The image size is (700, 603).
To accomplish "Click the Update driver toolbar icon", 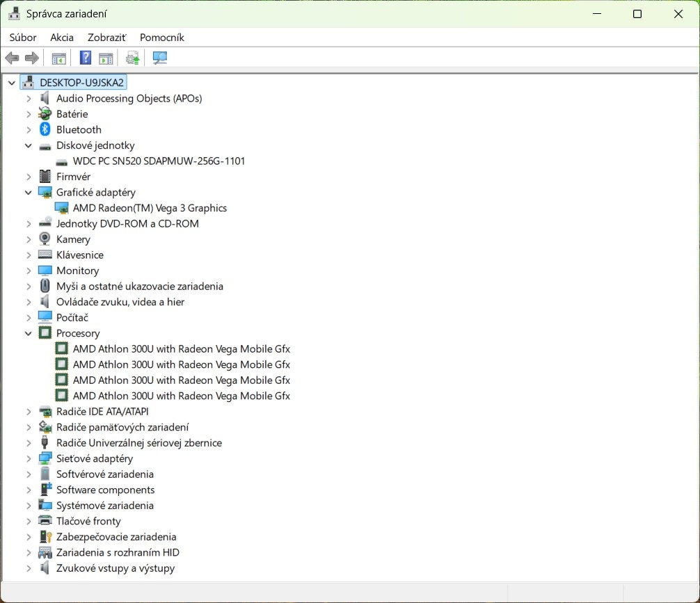I will (x=132, y=58).
